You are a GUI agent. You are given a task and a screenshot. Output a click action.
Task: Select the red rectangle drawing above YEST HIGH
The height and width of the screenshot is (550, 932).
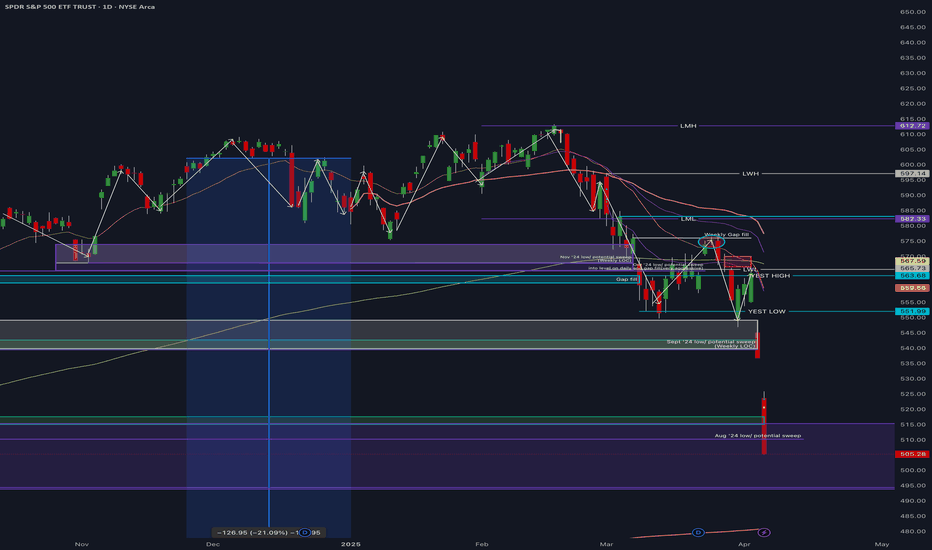coord(738,262)
